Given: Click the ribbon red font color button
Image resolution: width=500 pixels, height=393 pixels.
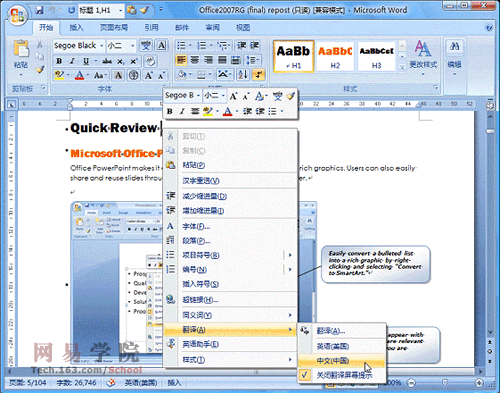Looking at the screenshot, I should tap(79, 75).
